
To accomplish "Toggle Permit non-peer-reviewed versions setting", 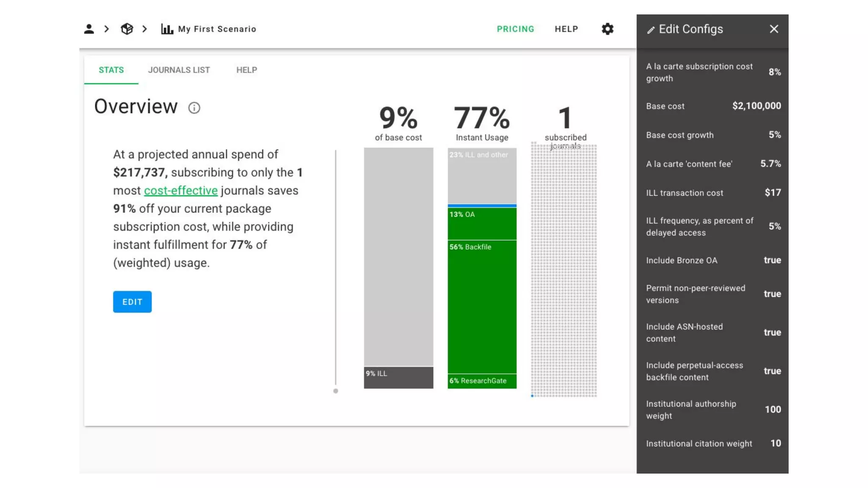I will 772,294.
